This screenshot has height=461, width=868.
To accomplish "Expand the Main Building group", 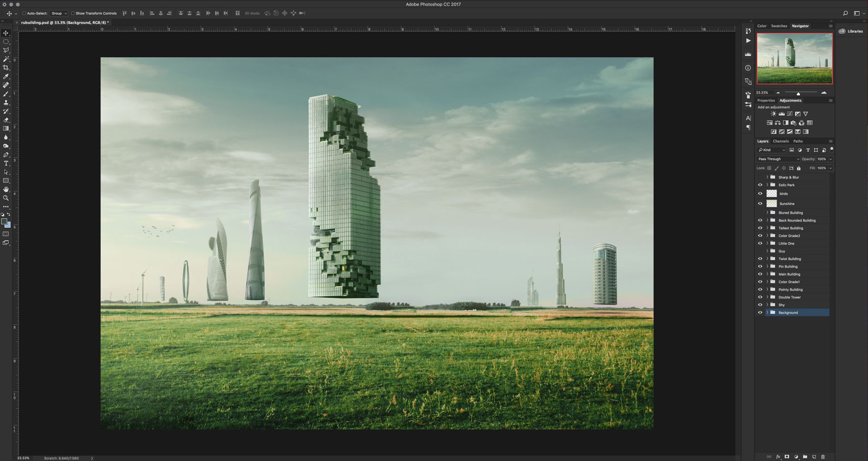I will (767, 274).
